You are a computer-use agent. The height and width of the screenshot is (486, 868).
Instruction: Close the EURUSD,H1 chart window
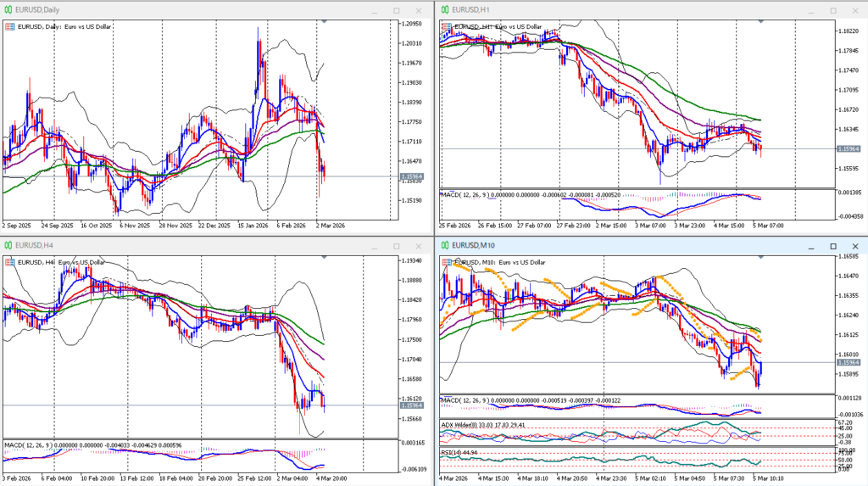pyautogui.click(x=854, y=10)
